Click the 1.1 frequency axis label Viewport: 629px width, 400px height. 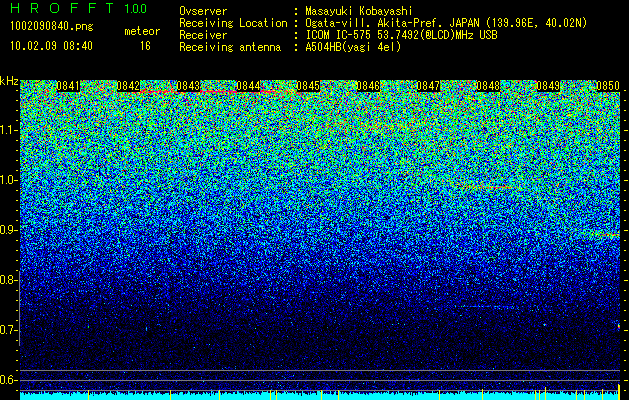(x=9, y=130)
